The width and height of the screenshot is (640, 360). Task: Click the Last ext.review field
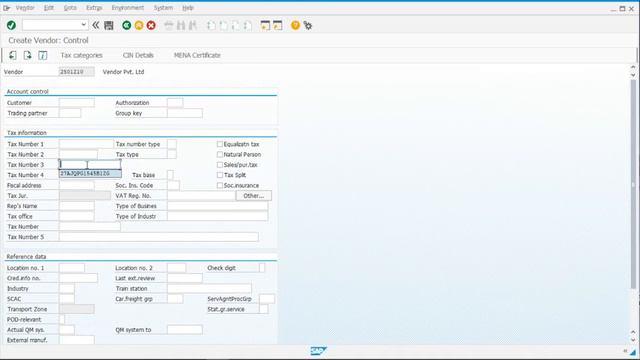click(185, 278)
